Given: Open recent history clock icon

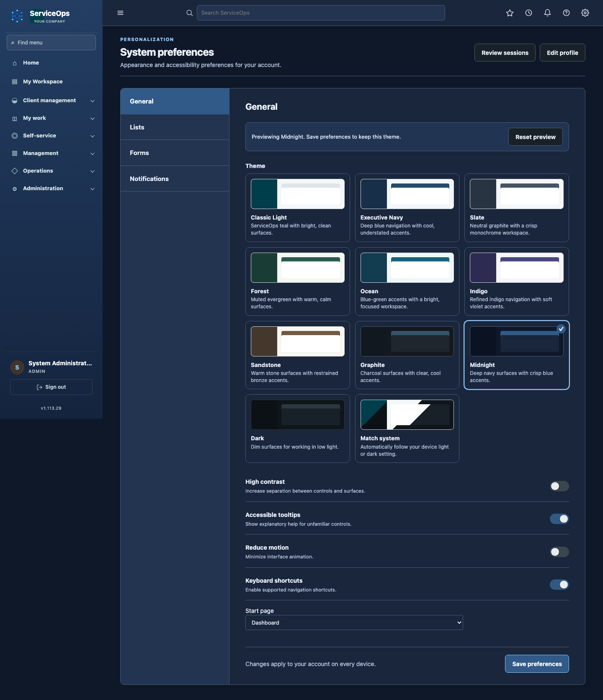Looking at the screenshot, I should pos(528,13).
